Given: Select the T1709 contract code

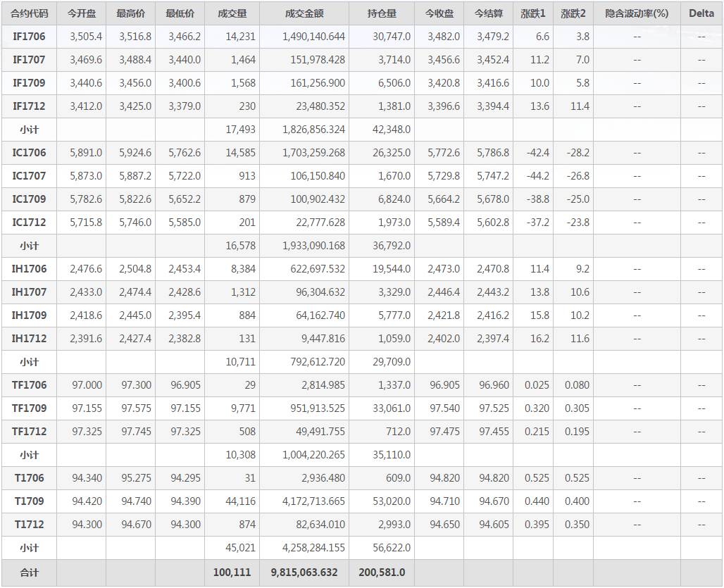Looking at the screenshot, I should [x=29, y=501].
